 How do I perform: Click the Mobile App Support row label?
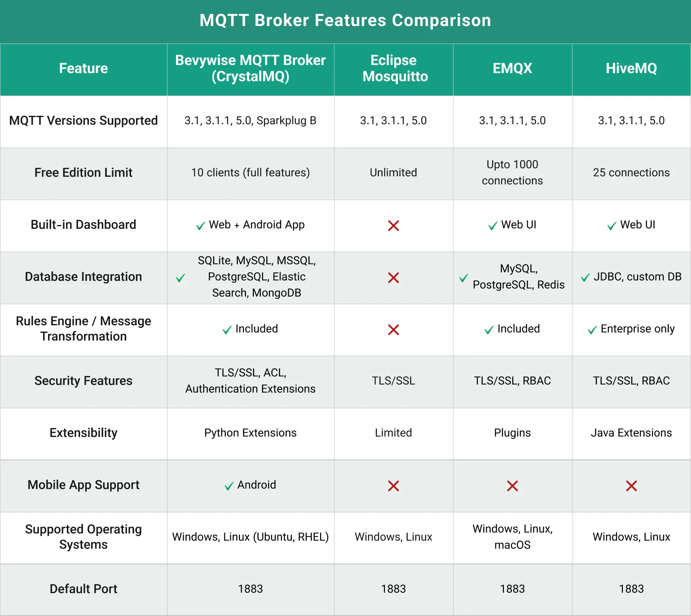84,485
